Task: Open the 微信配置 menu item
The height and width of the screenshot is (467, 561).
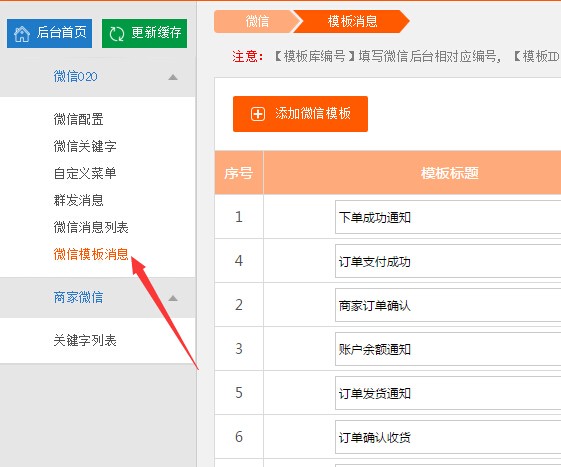Action: (x=78, y=119)
